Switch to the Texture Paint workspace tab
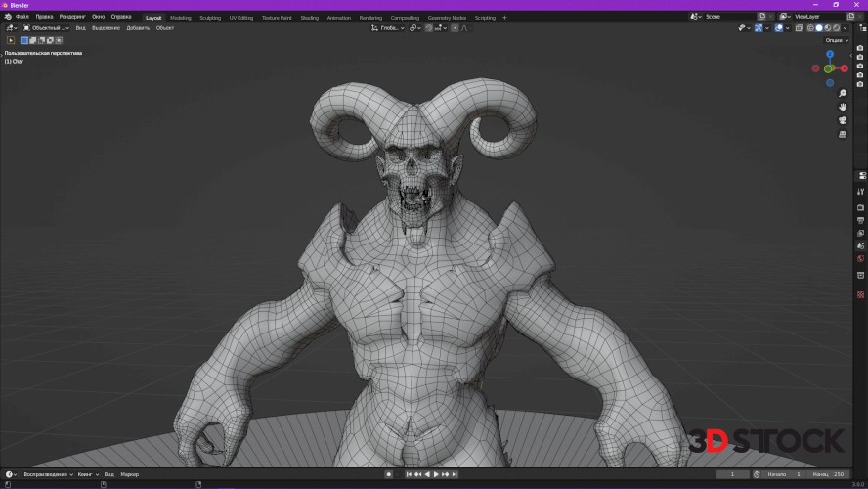Image resolution: width=868 pixels, height=489 pixels. pos(277,18)
